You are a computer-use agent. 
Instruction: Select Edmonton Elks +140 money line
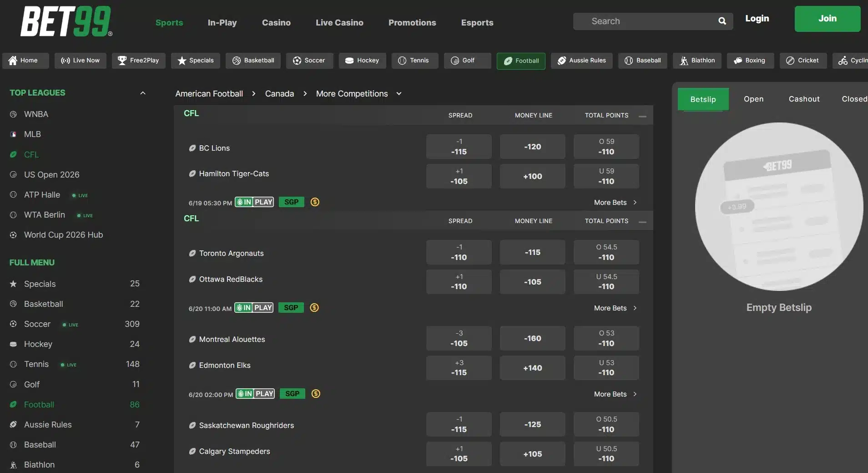[x=533, y=368]
